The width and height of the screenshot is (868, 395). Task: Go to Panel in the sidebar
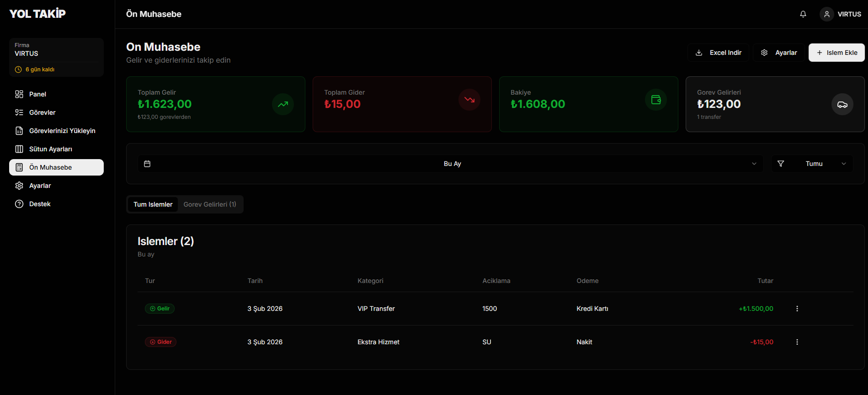[x=37, y=94]
